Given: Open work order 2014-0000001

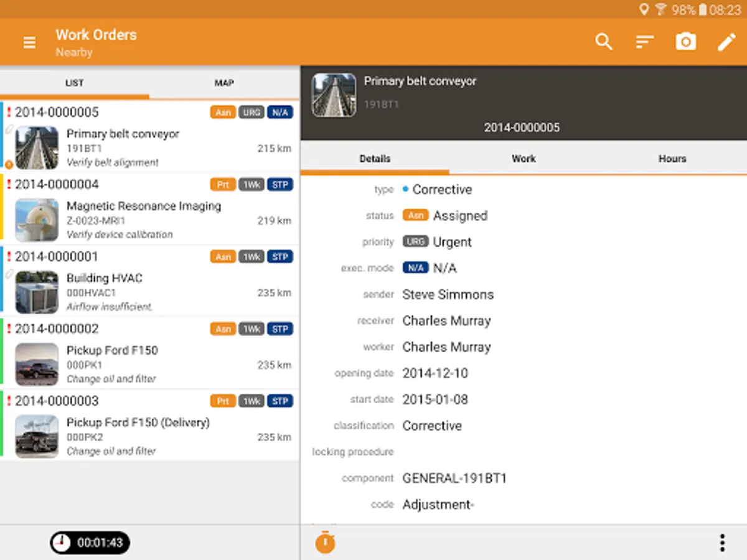Looking at the screenshot, I should (149, 281).
